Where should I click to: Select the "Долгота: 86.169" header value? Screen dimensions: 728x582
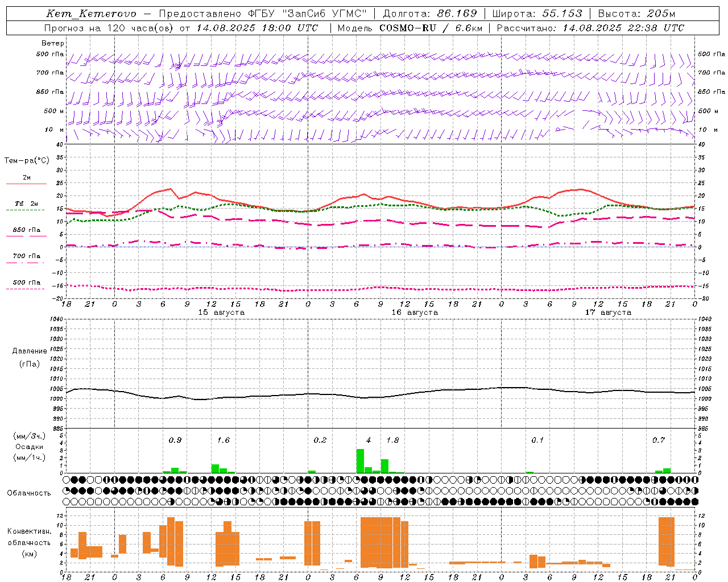tap(430, 14)
